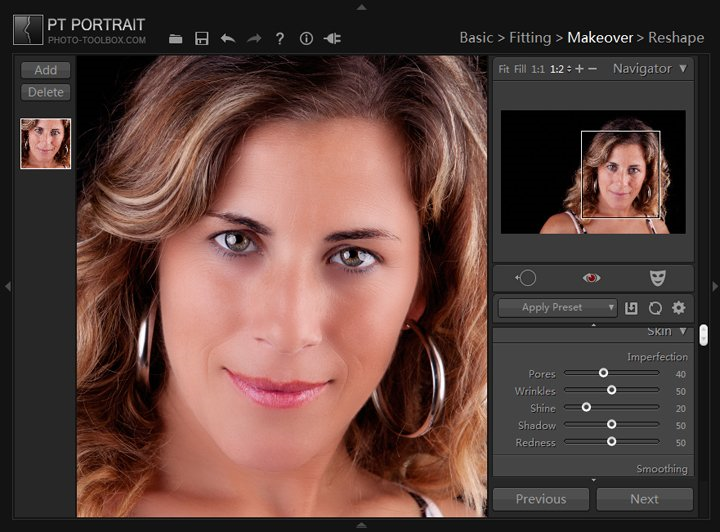
Task: Select the mask face icon
Action: pos(657,278)
